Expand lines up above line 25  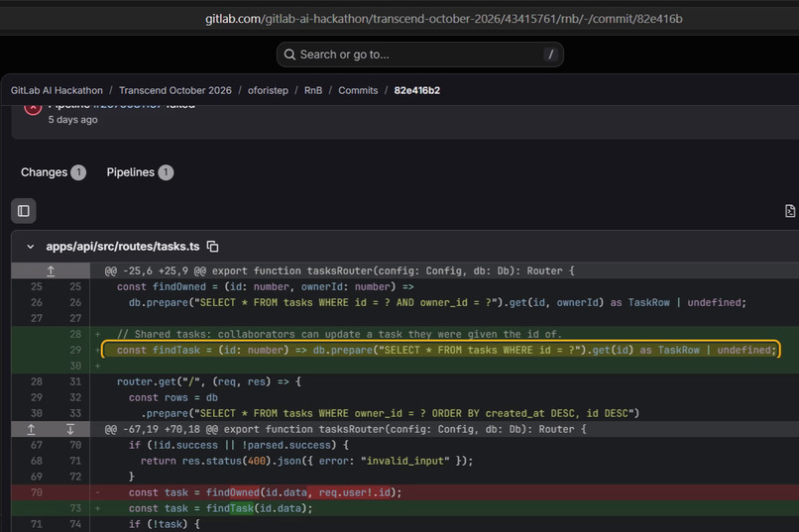coord(51,270)
